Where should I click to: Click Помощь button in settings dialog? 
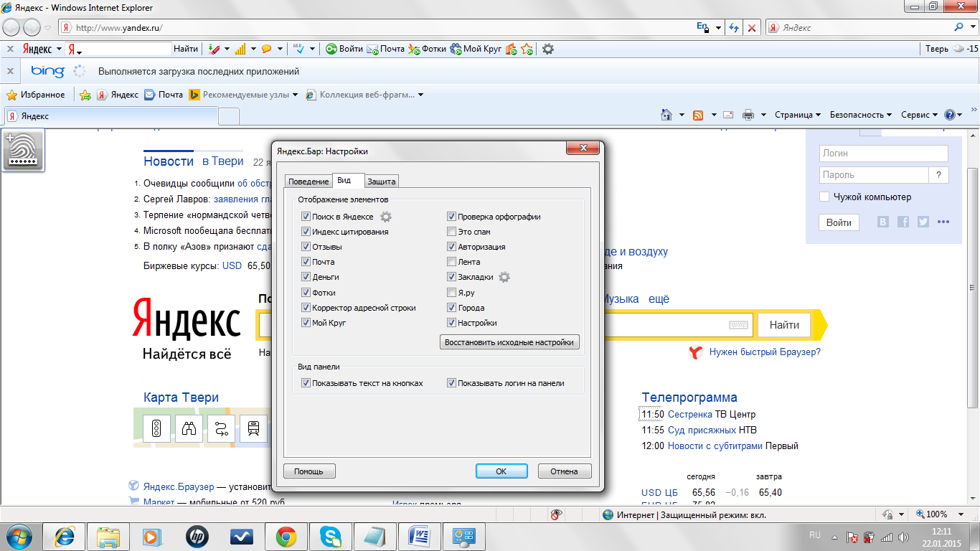pos(309,471)
